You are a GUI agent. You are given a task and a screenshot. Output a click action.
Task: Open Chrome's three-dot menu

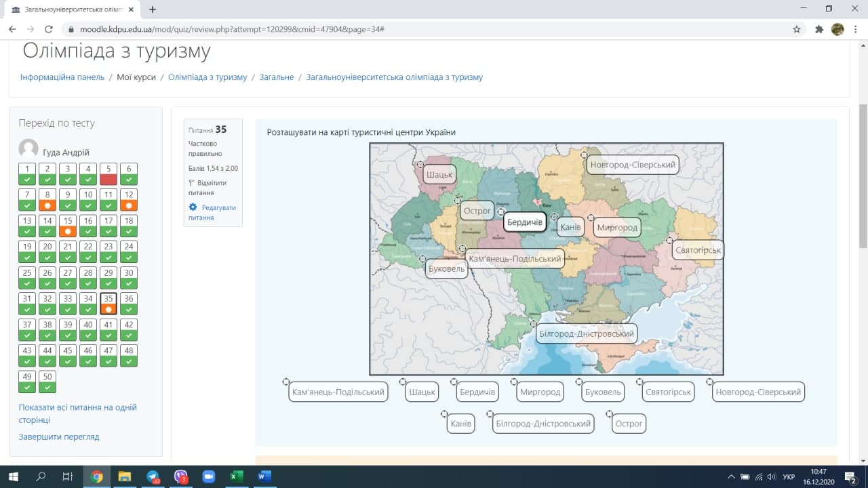855,29
